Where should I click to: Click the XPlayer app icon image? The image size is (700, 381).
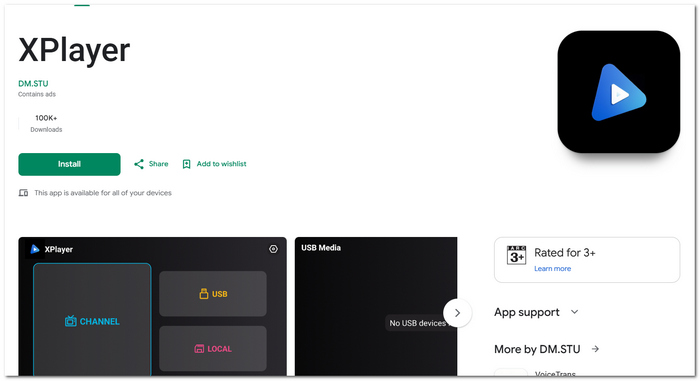coord(618,92)
